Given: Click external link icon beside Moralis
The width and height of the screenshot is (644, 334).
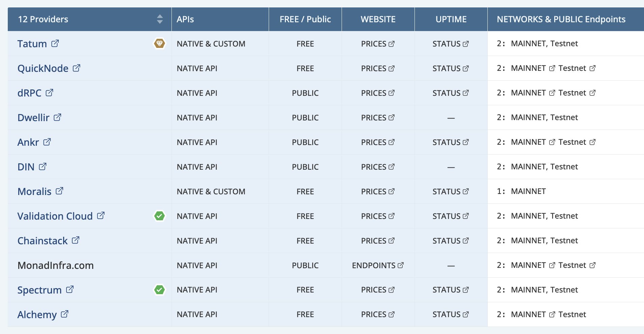Looking at the screenshot, I should tap(59, 191).
